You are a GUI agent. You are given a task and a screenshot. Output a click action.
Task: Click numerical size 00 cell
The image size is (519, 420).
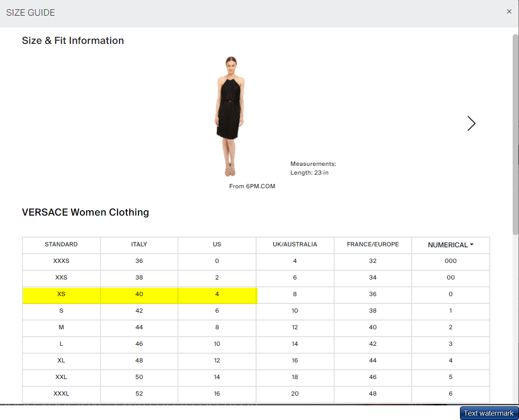tap(451, 278)
